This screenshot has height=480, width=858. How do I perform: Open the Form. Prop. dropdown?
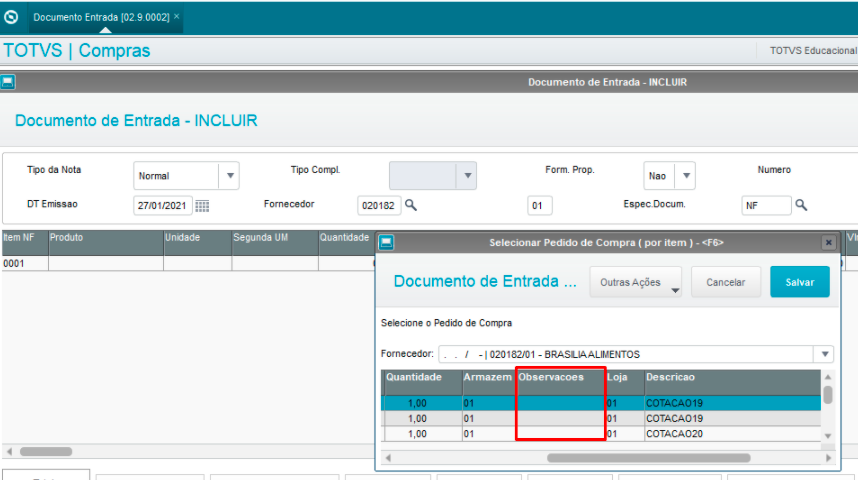point(686,176)
